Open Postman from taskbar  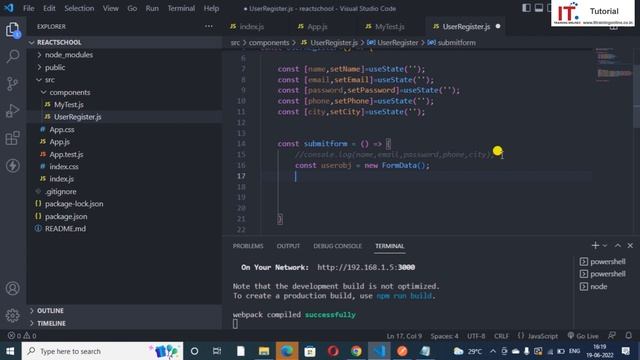tap(402, 351)
